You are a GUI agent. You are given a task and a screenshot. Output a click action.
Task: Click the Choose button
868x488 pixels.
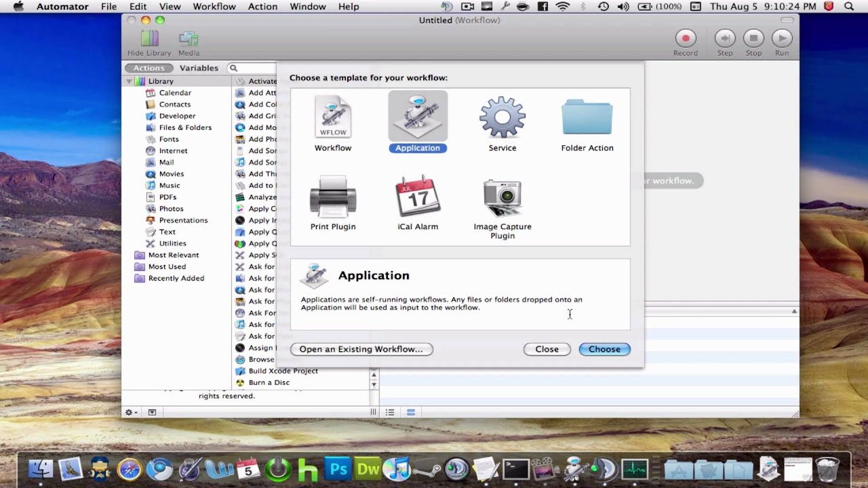(604, 349)
